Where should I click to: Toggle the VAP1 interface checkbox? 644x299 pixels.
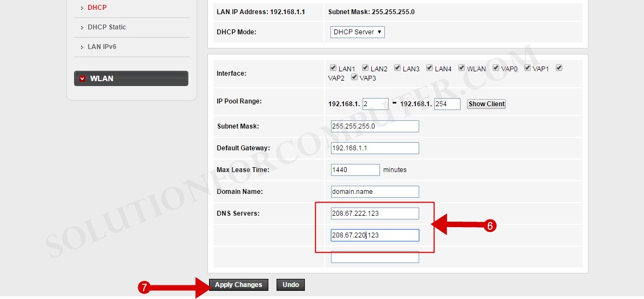[527, 68]
